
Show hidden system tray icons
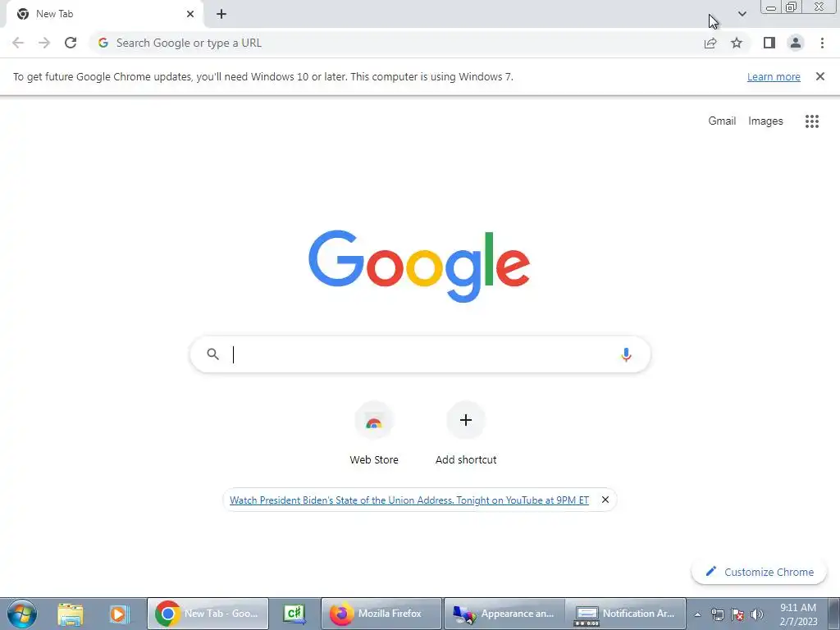point(697,614)
